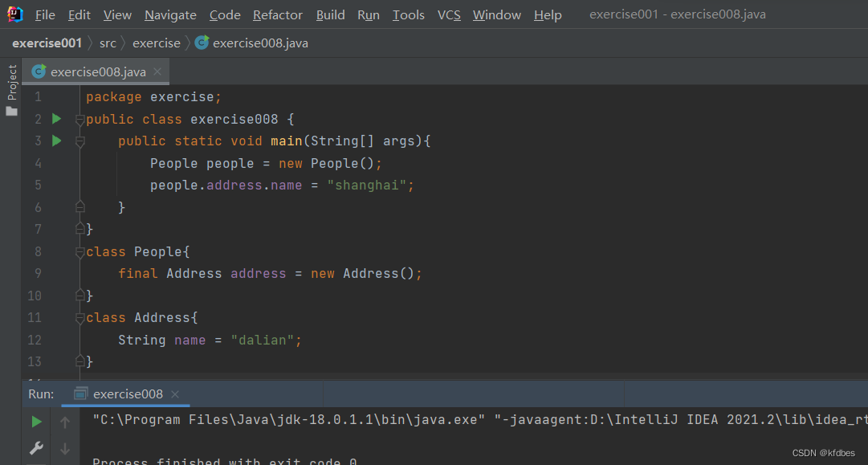Open the Project tool window from the sidebar
The width and height of the screenshot is (868, 465).
(x=11, y=89)
